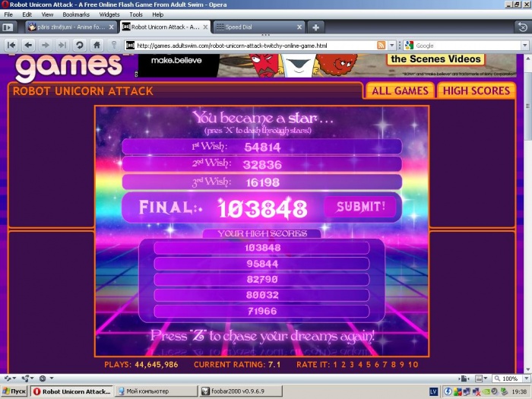Open the Edit menu
This screenshot has width=532, height=399.
[x=27, y=14]
